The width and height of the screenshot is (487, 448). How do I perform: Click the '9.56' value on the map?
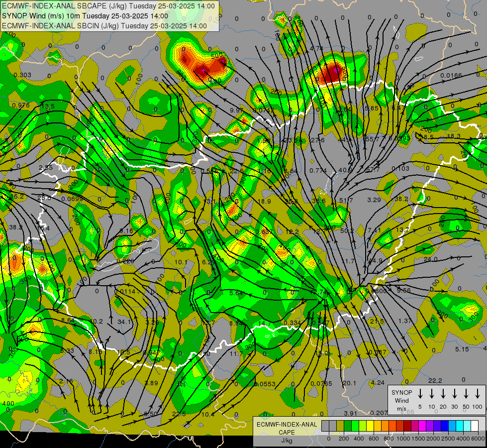coord(404,290)
